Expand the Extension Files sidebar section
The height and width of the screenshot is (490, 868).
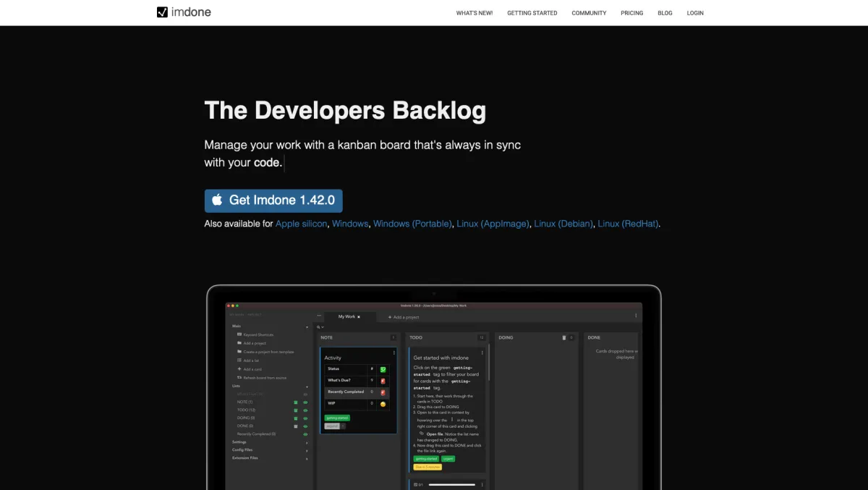(307, 459)
